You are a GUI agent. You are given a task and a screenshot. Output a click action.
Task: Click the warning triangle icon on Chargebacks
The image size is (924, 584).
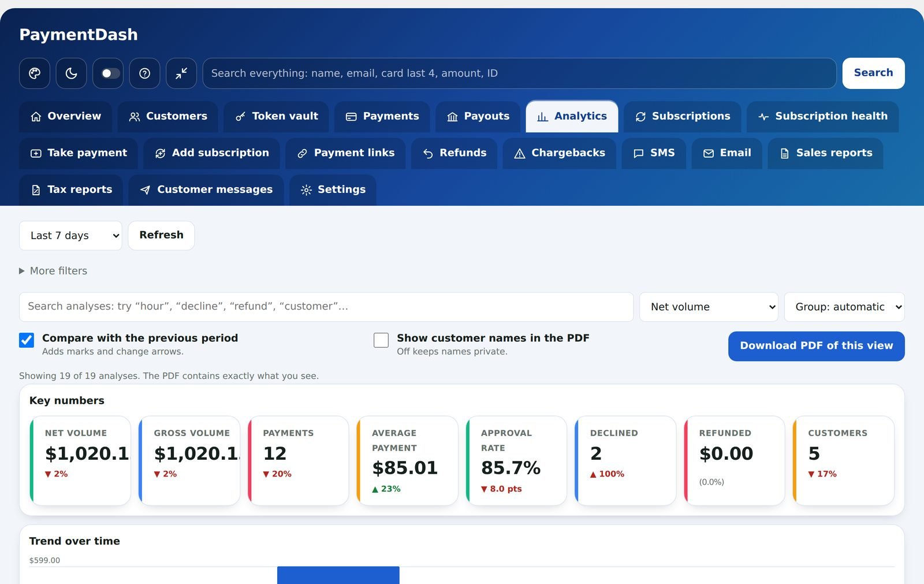(x=520, y=153)
